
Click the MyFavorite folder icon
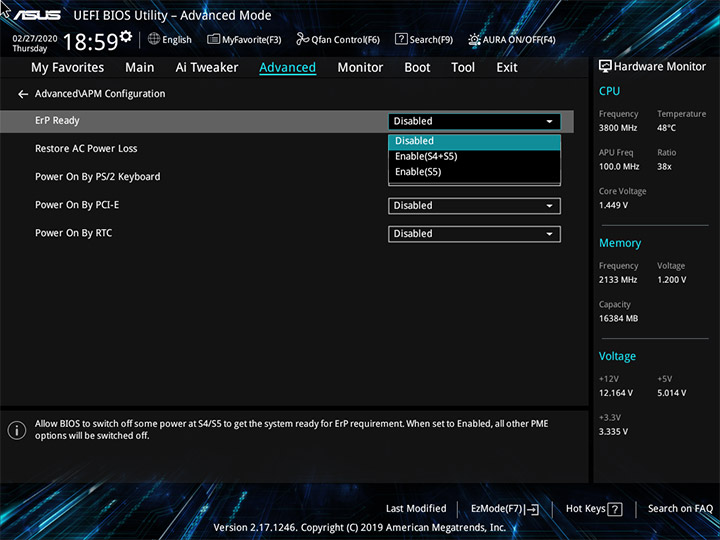pyautogui.click(x=213, y=39)
